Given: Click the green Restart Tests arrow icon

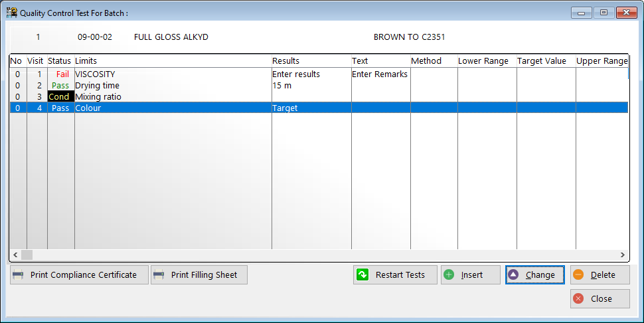Looking at the screenshot, I should [x=362, y=275].
